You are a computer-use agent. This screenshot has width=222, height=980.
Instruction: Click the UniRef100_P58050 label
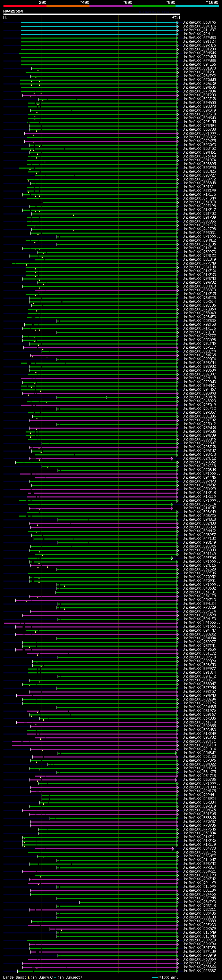tap(199, 959)
